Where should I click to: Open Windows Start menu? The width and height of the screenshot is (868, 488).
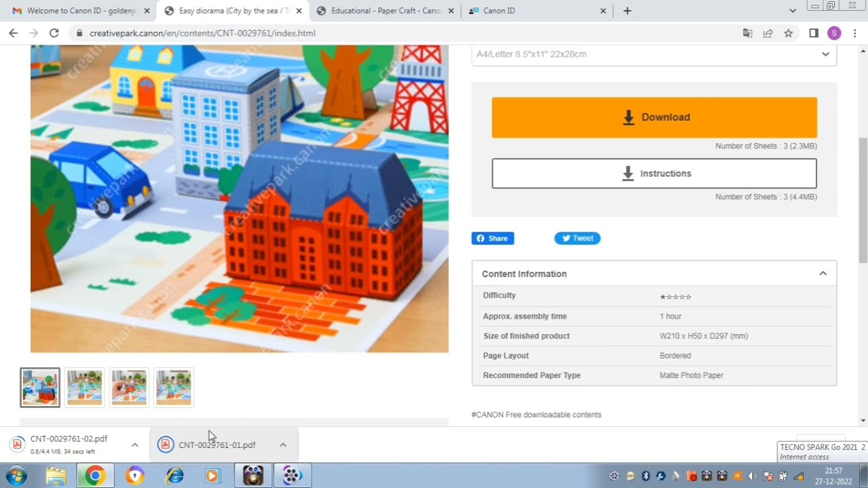[15, 476]
